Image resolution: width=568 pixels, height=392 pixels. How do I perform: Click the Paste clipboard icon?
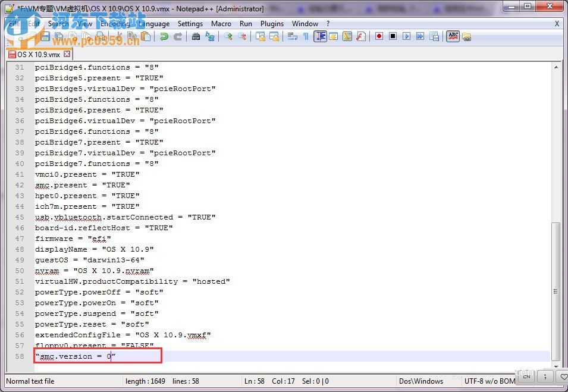click(145, 37)
